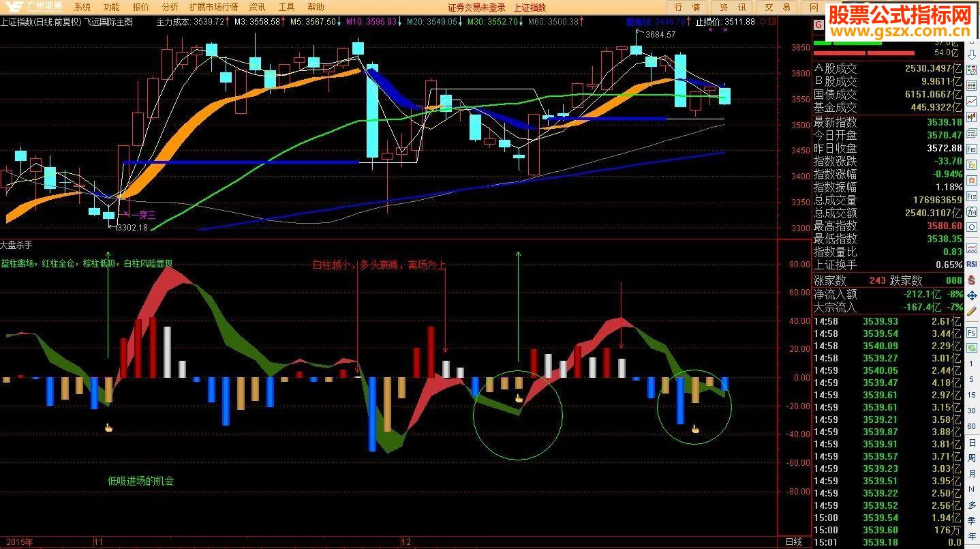Select the N custom period
The width and height of the screenshot is (980, 549).
[972, 490]
